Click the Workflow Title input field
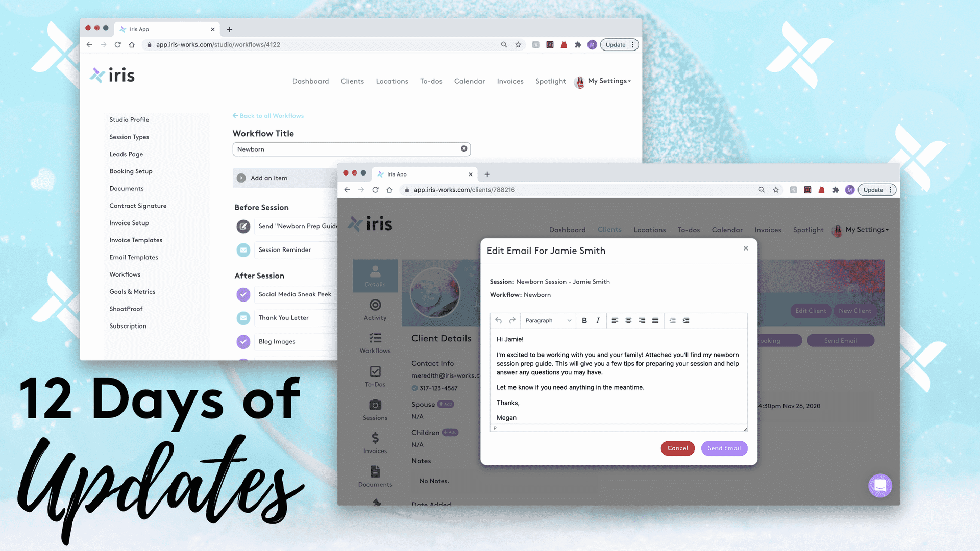 point(351,148)
